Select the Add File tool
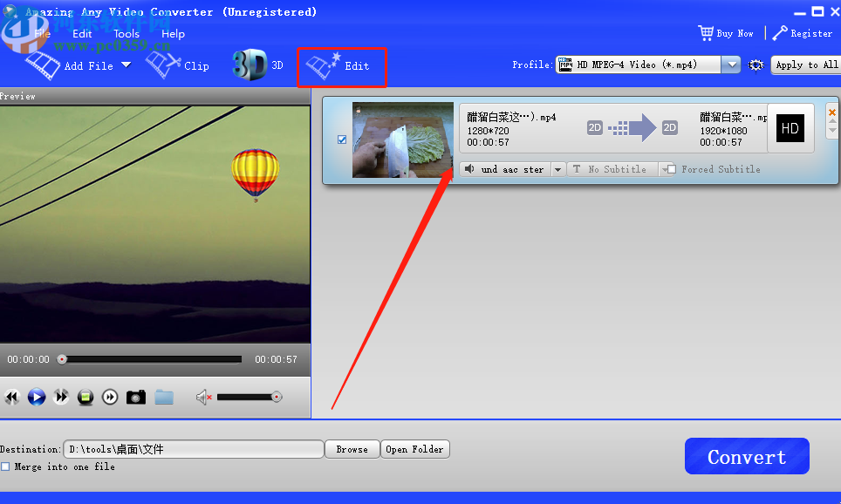This screenshot has height=504, width=841. [84, 65]
